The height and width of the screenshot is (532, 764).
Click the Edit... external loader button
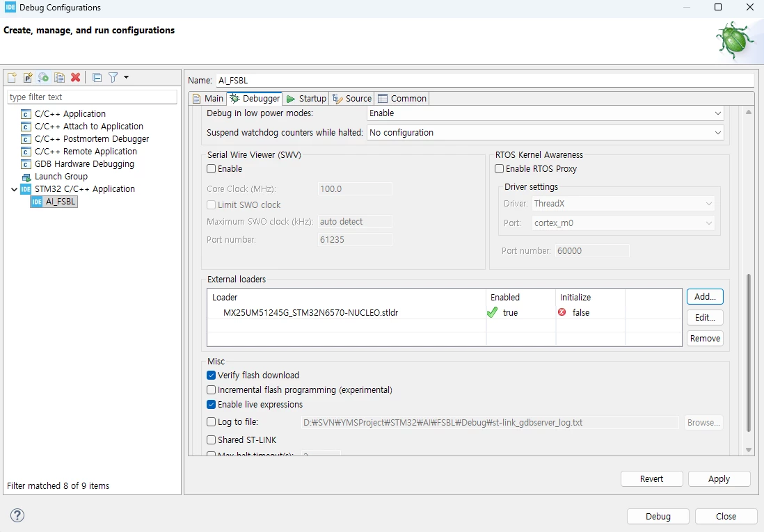click(705, 318)
